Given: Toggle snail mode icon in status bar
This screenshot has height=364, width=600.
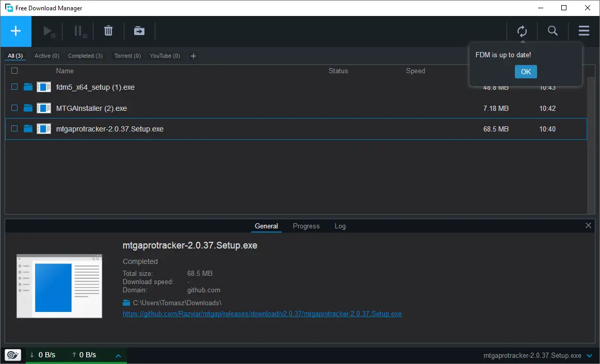Looking at the screenshot, I should (12, 355).
